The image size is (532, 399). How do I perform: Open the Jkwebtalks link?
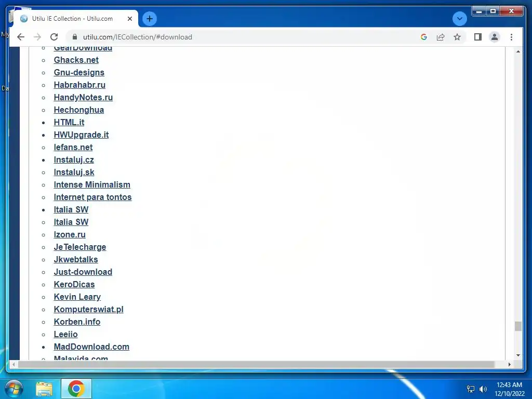pyautogui.click(x=76, y=260)
